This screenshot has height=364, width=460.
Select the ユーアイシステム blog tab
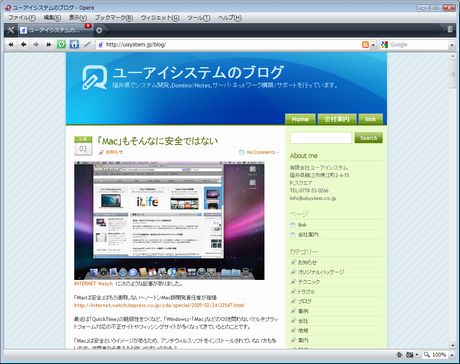click(x=55, y=30)
